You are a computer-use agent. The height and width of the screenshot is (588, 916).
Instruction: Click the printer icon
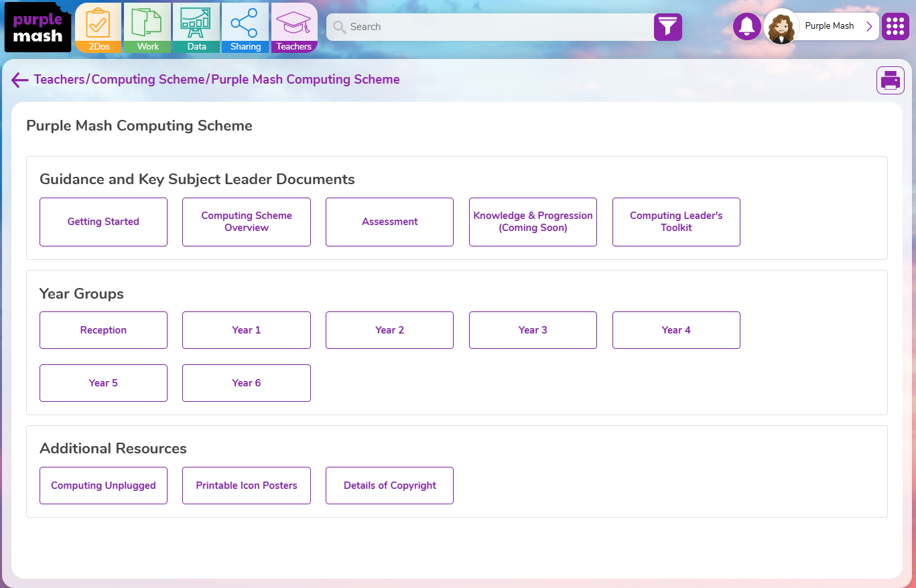[x=890, y=80]
